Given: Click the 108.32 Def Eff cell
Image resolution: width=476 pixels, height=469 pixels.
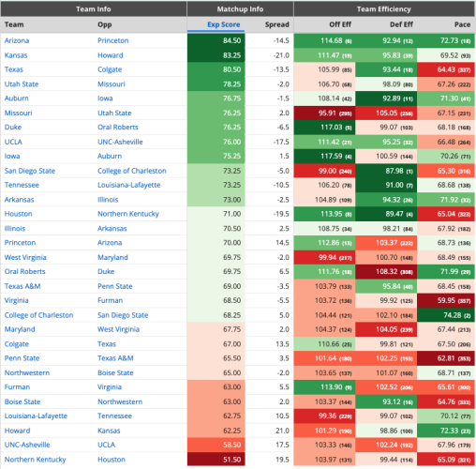Looking at the screenshot, I should (386, 271).
